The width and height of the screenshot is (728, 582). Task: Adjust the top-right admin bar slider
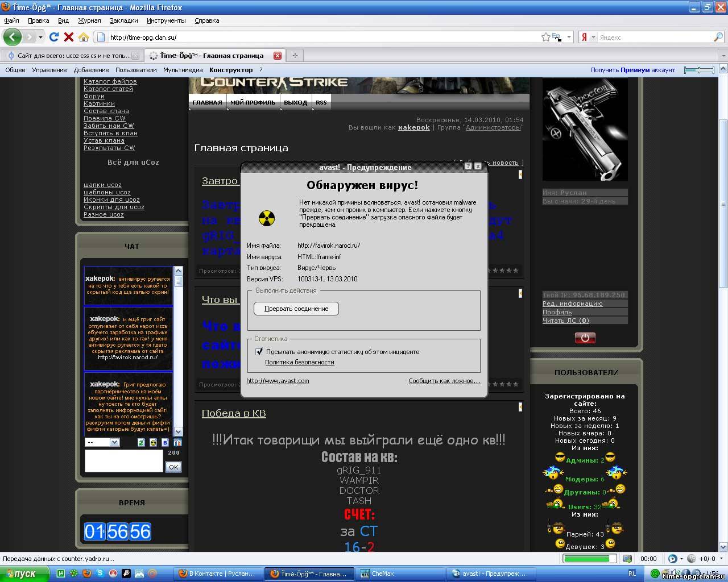[x=699, y=70]
